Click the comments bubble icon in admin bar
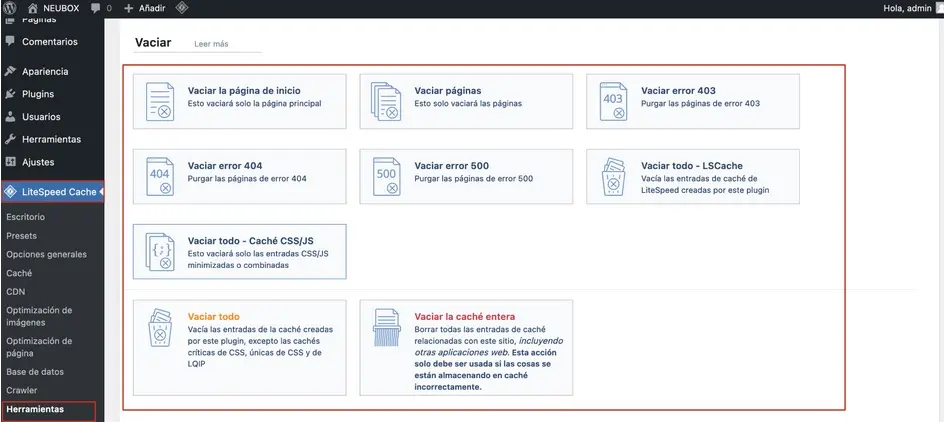The image size is (944, 422). click(95, 8)
